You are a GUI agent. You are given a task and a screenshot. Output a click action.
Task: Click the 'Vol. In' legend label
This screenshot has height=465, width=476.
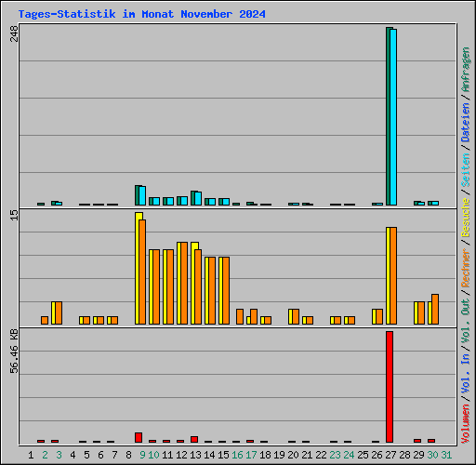(x=466, y=374)
